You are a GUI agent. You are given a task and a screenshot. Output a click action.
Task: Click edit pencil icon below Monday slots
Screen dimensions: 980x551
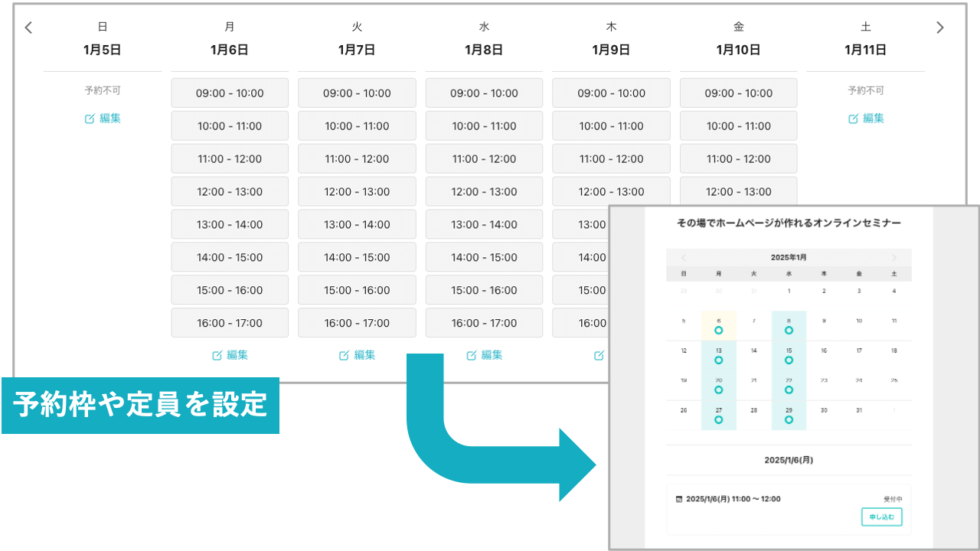click(x=217, y=355)
